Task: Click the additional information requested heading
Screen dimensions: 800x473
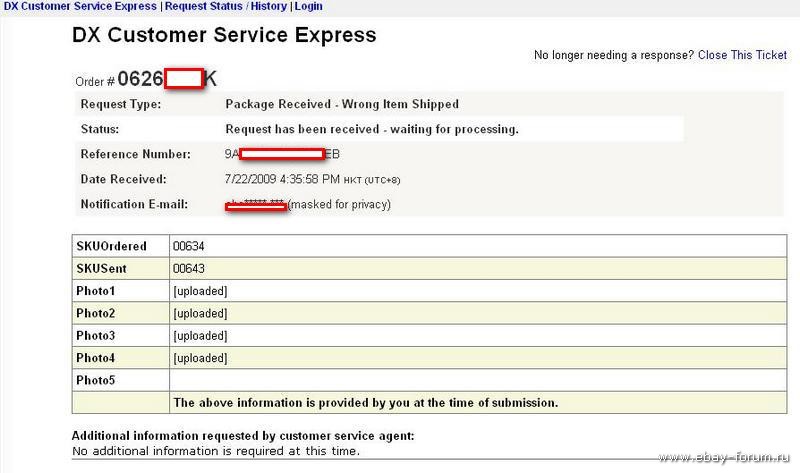Action: tap(243, 436)
